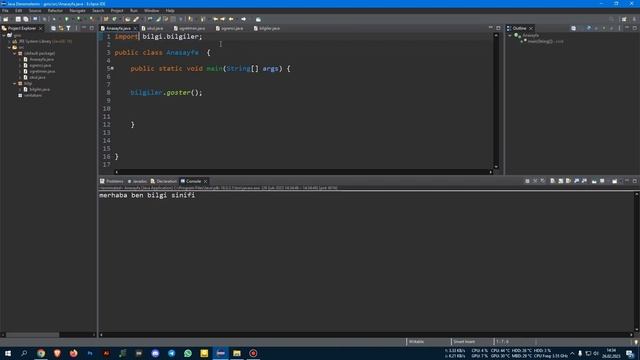640x360 pixels.
Task: Start debugging with the green bug icon
Action: tap(54, 19)
